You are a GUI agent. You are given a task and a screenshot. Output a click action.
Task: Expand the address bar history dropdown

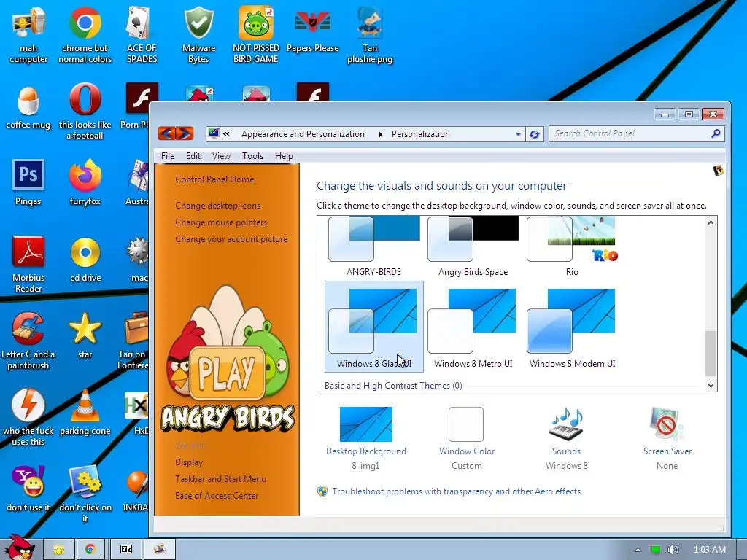pos(518,134)
